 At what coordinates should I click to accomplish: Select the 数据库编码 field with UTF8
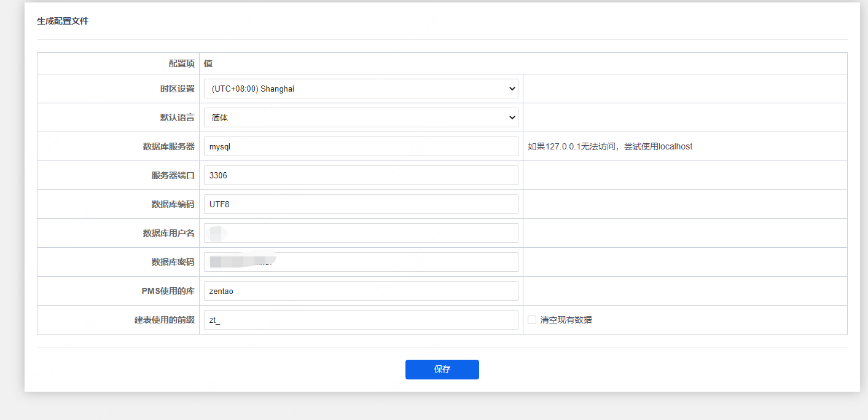pyautogui.click(x=361, y=204)
